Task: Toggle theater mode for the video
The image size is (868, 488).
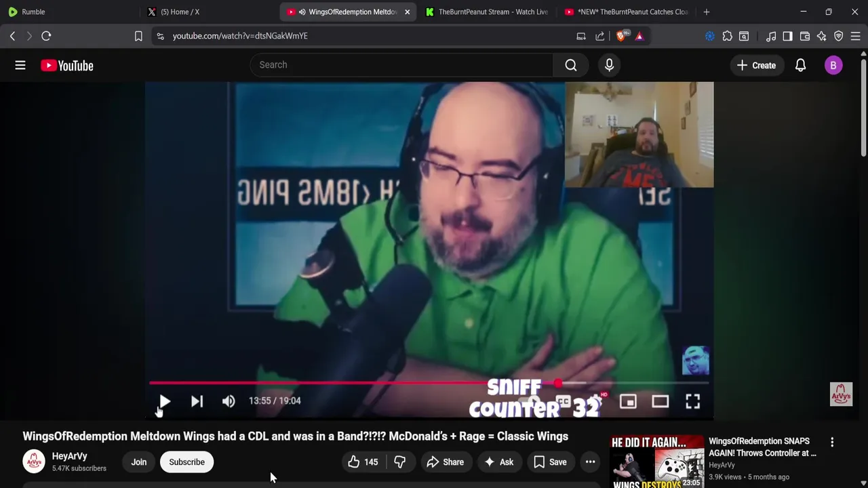Action: tap(660, 402)
